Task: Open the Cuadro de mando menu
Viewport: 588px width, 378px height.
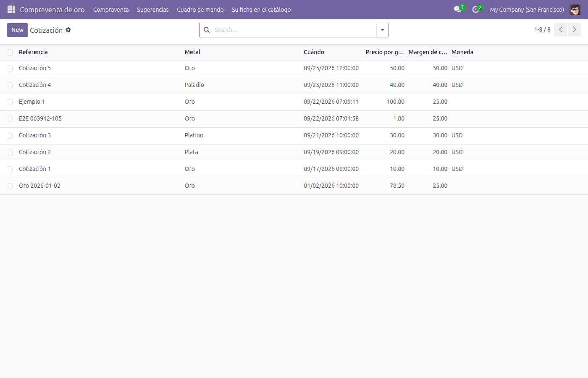Action: point(200,9)
